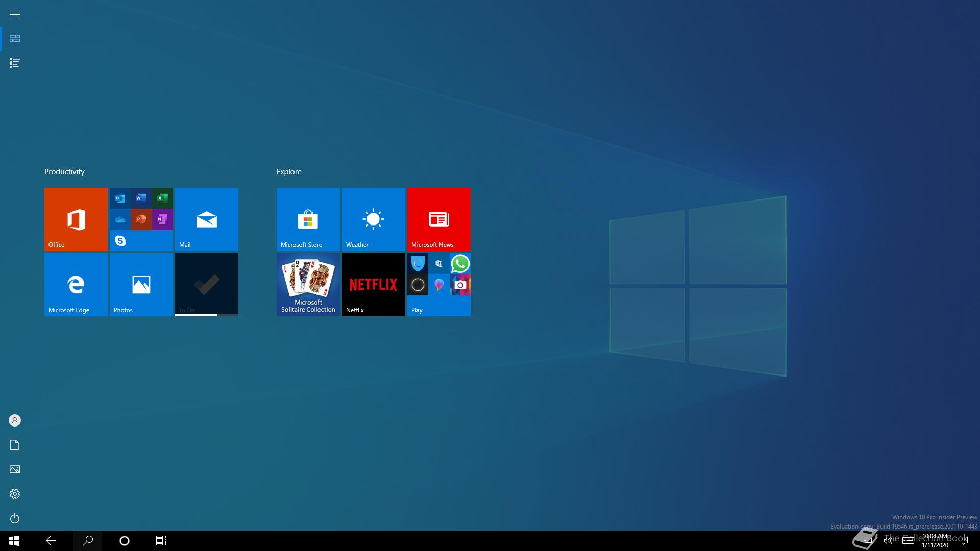Open the Hotspot Shield tile in Play folder
This screenshot has width=980, height=551.
(418, 264)
